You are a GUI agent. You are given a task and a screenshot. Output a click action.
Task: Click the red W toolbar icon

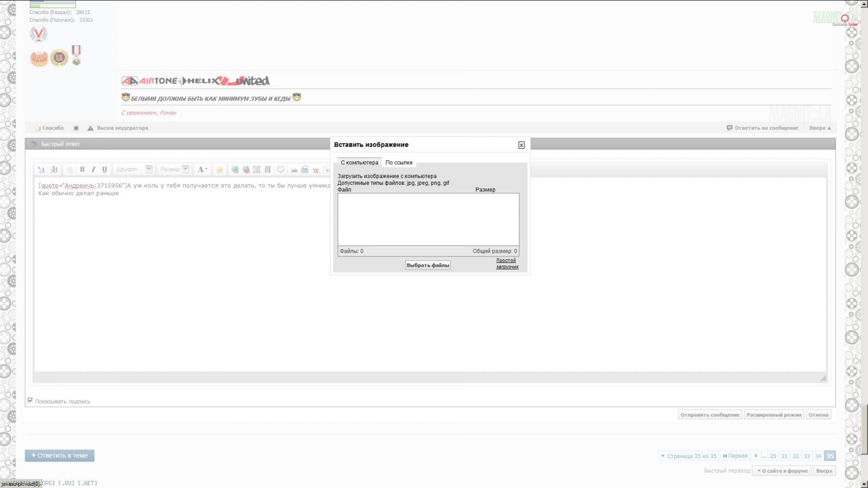[316, 170]
